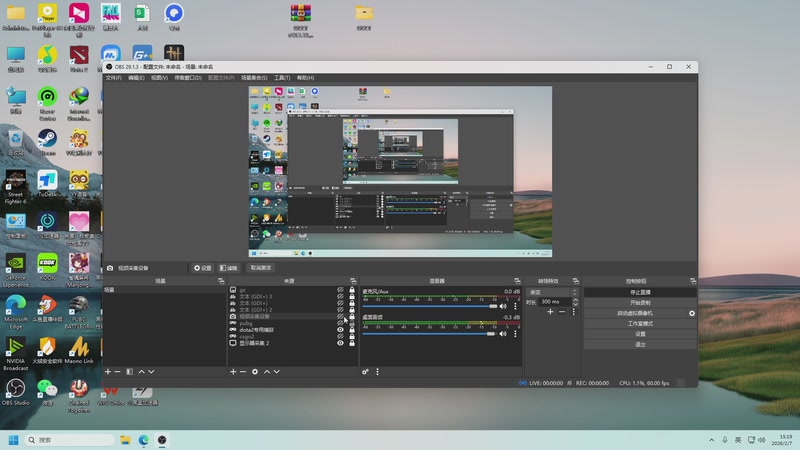
Task: Open audio mixer three-dot menu at bottom
Action: (378, 371)
